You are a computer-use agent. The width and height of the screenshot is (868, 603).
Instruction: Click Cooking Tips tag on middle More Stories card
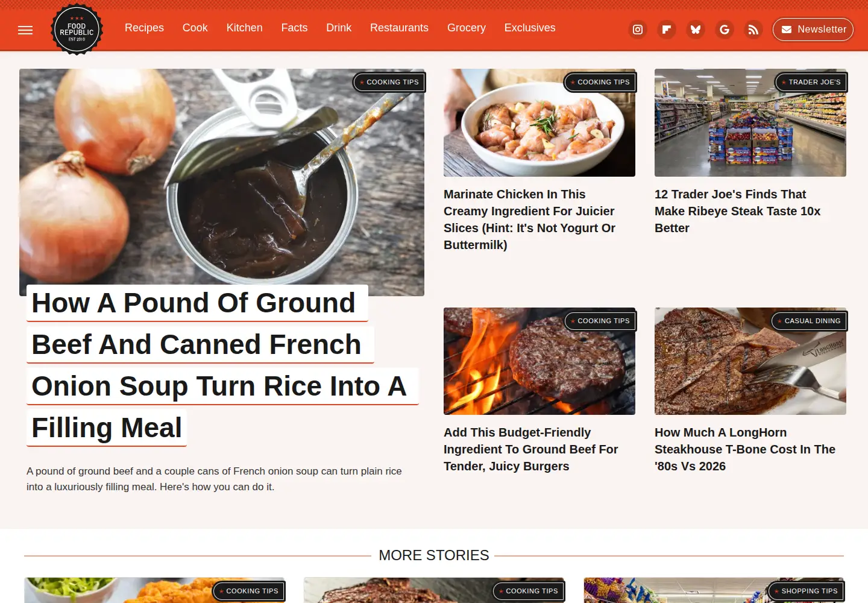(529, 591)
